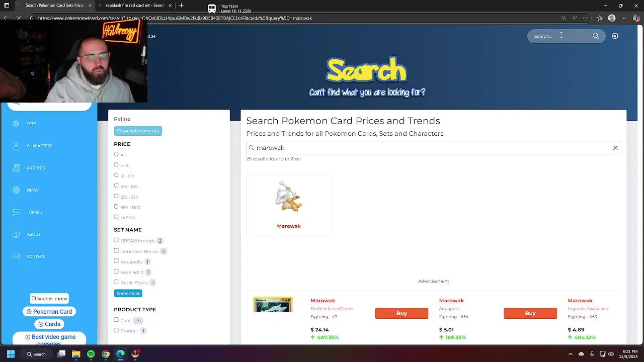Open the Characters sidebar icon

pyautogui.click(x=16, y=146)
